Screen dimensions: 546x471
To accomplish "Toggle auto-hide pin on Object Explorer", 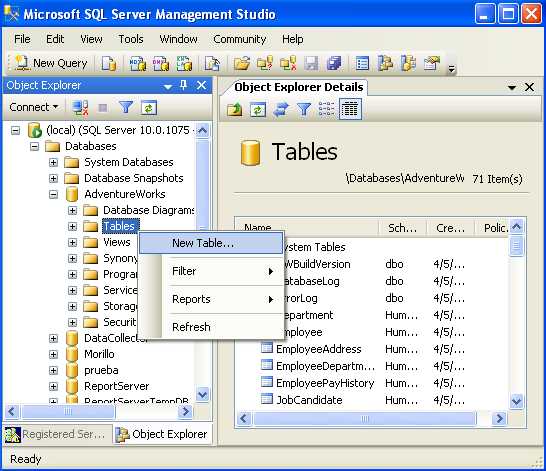I will pos(184,85).
